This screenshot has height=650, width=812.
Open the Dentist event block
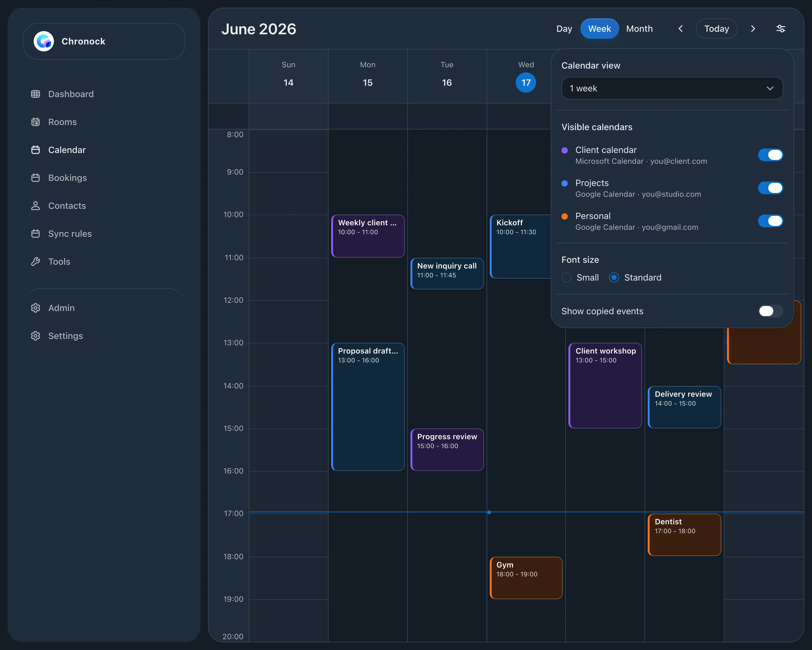click(x=684, y=535)
